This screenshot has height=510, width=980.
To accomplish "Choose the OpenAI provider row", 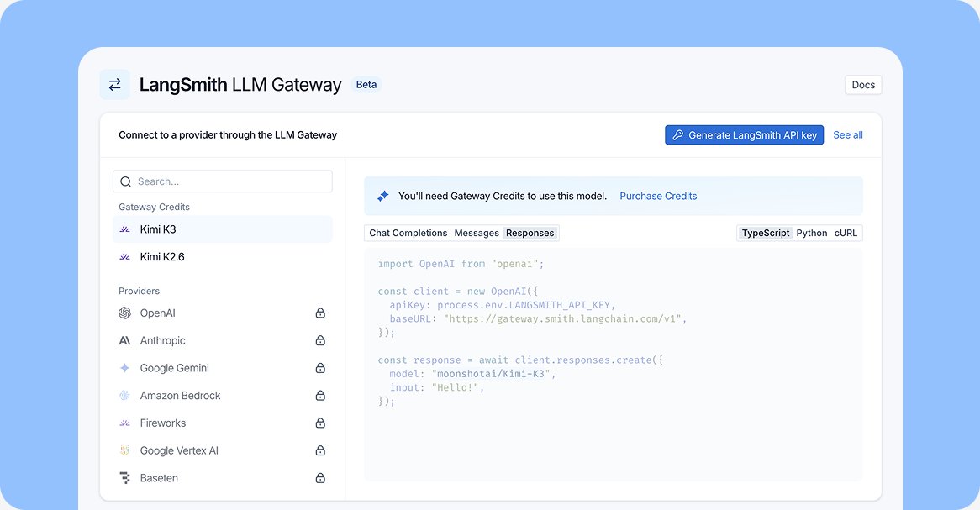I will 223,313.
